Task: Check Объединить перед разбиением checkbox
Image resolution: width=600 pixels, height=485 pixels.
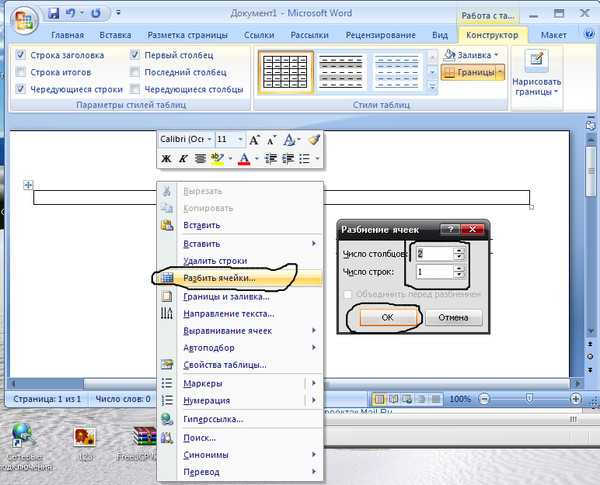Action: (x=348, y=294)
